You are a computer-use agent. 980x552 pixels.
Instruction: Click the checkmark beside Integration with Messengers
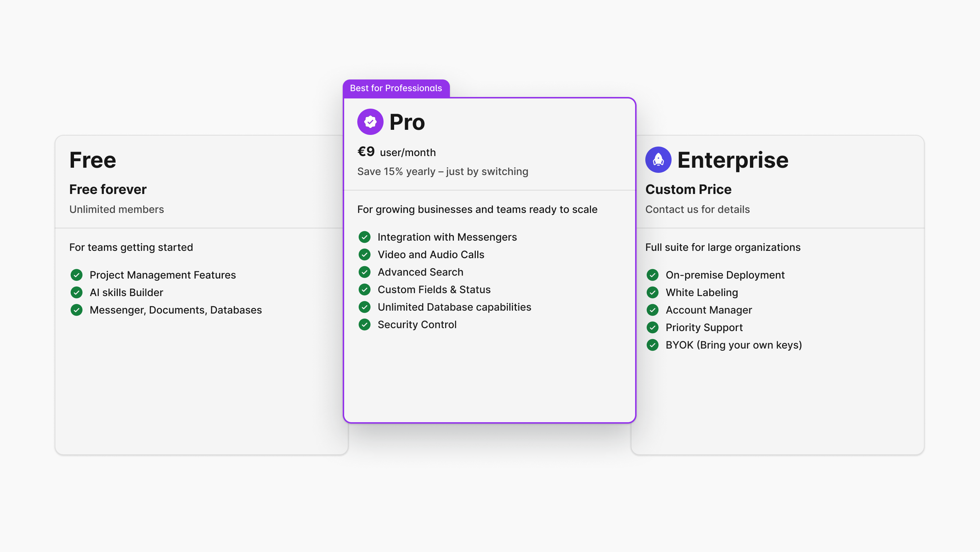(x=365, y=237)
